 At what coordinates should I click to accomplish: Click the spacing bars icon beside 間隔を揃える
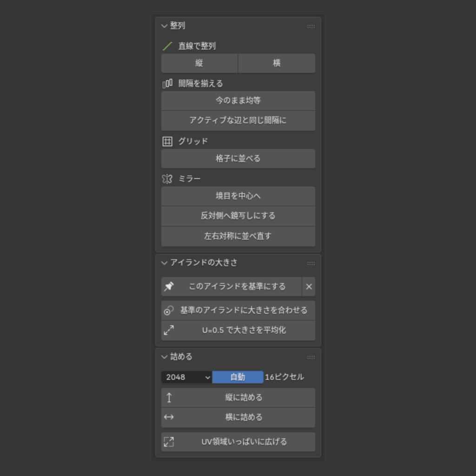click(x=167, y=84)
